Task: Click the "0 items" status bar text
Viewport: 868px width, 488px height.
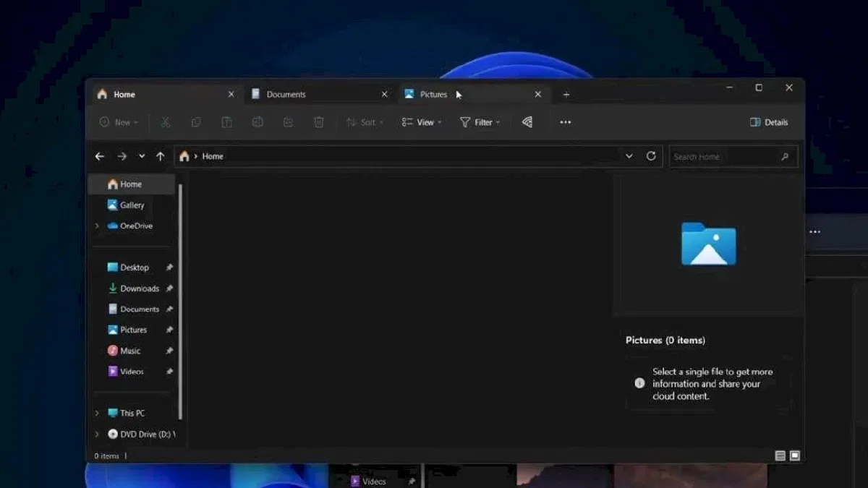Action: 107,456
